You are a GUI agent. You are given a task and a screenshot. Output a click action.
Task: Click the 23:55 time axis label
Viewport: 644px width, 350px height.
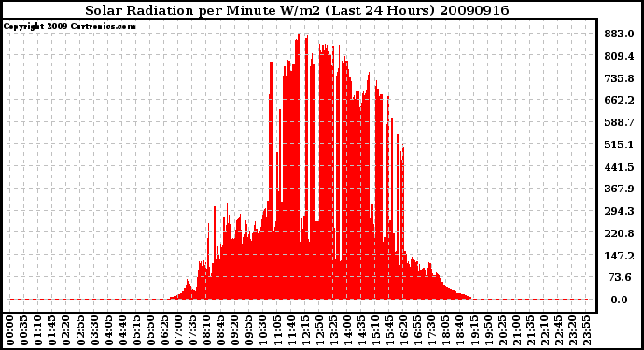(x=586, y=330)
